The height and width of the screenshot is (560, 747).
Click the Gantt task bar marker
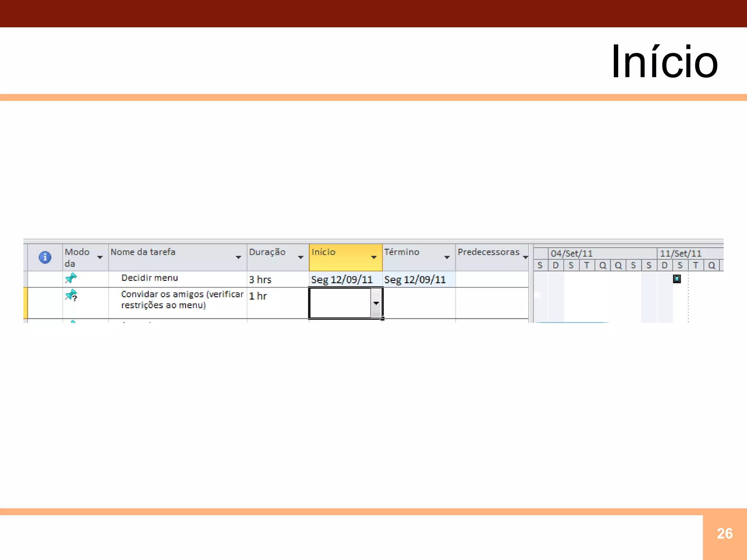[x=677, y=279]
